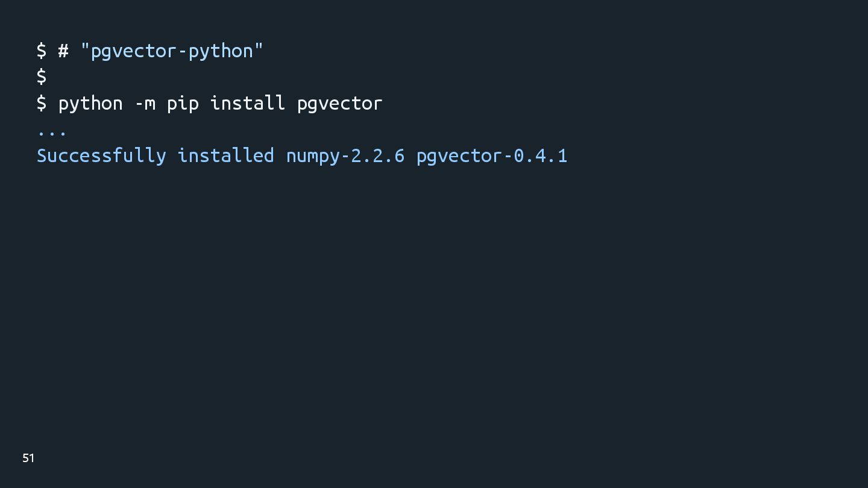Click the $ prompt before the python command

coord(42,103)
